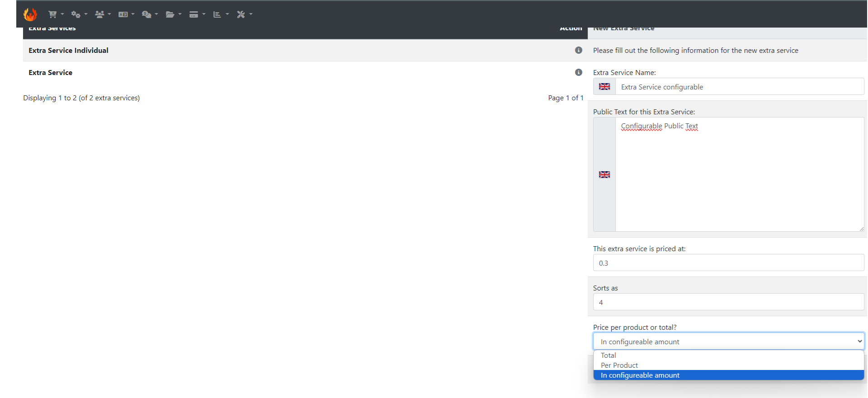Click the Extra Service Name input field
Image resolution: width=868 pixels, height=398 pixels.
[740, 86]
